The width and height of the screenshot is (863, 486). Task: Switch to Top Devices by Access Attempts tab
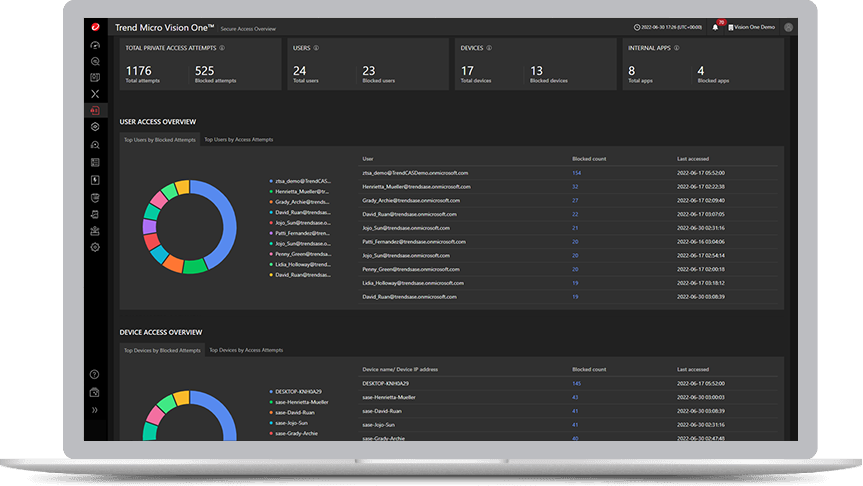pyautogui.click(x=246, y=350)
